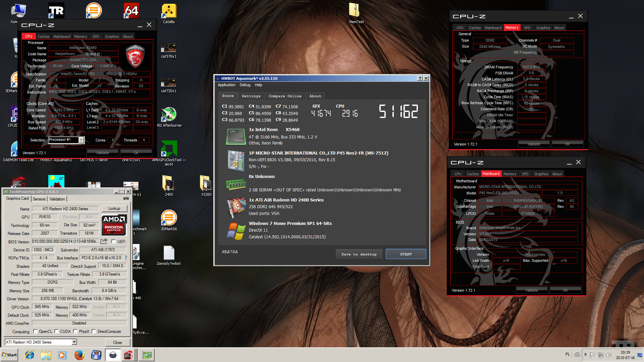644x362 pixels.
Task: Open the Debug menu in Aquamark
Action: click(245, 85)
